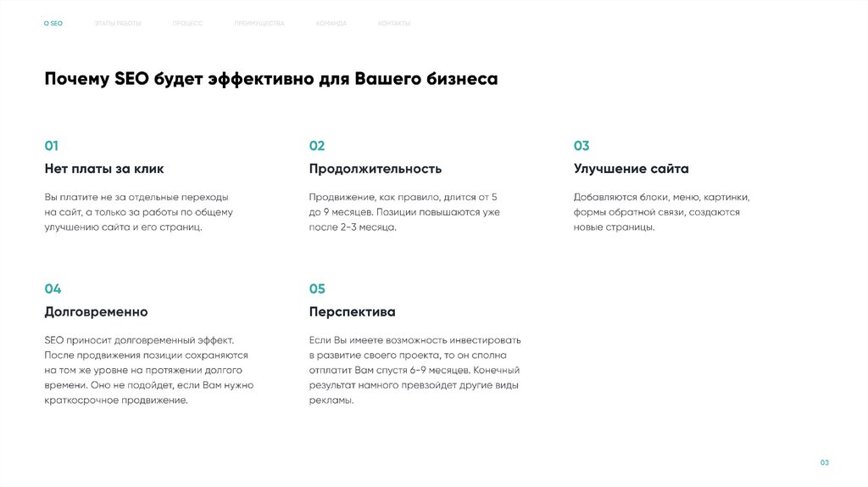Select the heading 'Перспектива'

[352, 312]
